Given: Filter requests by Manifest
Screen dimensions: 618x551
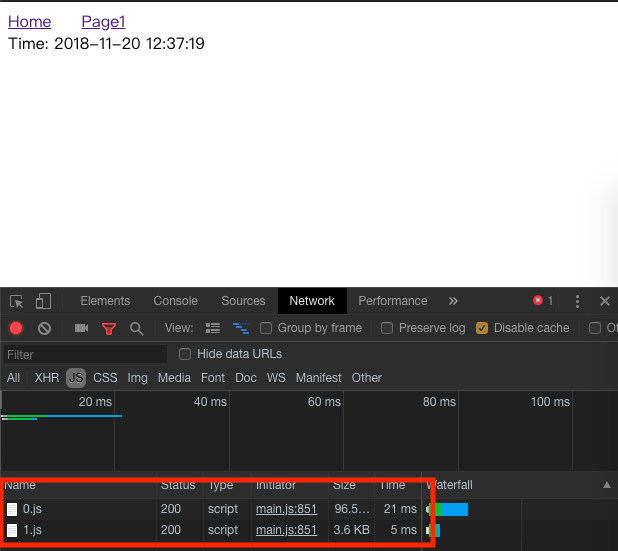Looking at the screenshot, I should pos(318,378).
